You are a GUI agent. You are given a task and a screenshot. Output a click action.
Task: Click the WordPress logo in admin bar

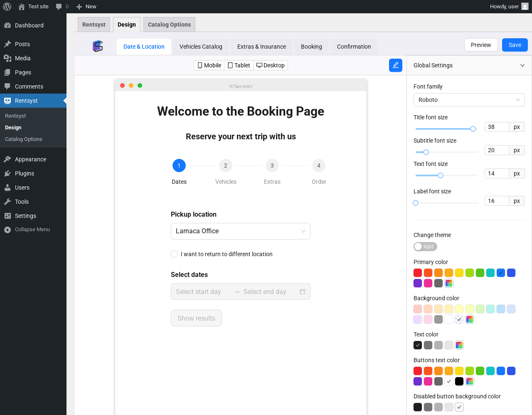(7, 7)
